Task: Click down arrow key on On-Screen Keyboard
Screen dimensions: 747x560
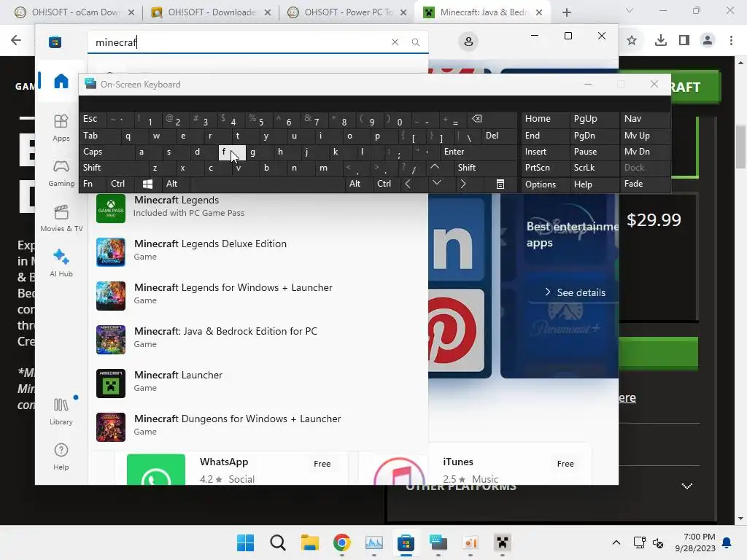Action: 436,184
